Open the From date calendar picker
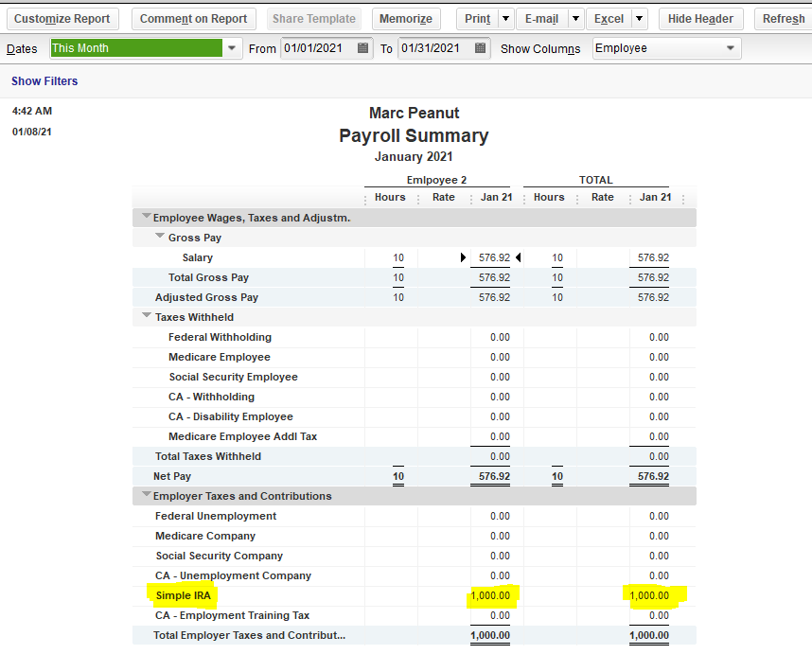 click(363, 48)
